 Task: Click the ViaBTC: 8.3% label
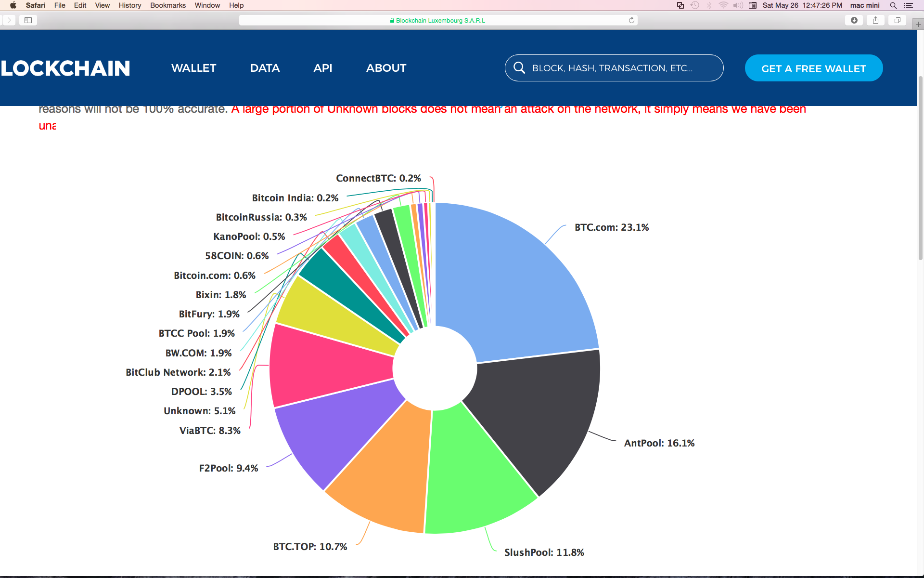210,431
